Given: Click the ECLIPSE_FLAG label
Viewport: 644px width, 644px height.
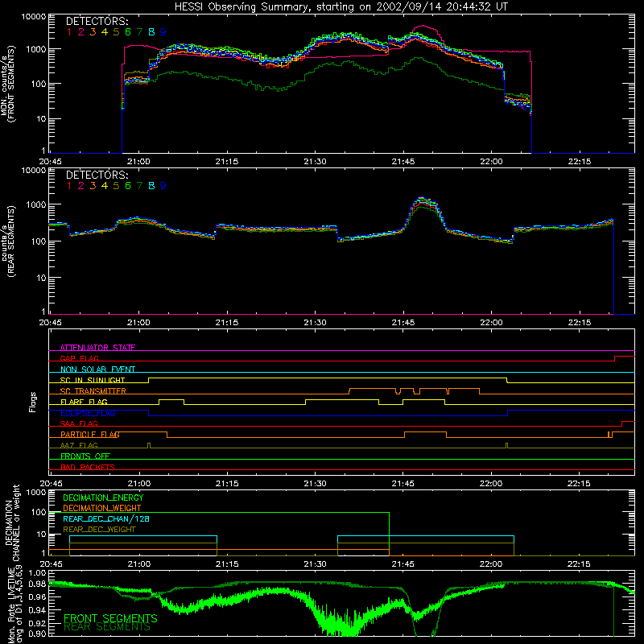Looking at the screenshot, I should coord(88,413).
